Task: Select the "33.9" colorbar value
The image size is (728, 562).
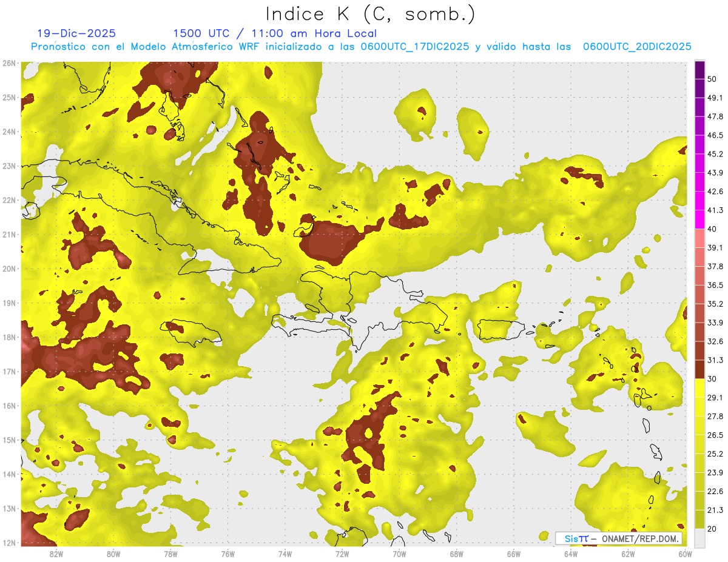Action: tap(715, 323)
